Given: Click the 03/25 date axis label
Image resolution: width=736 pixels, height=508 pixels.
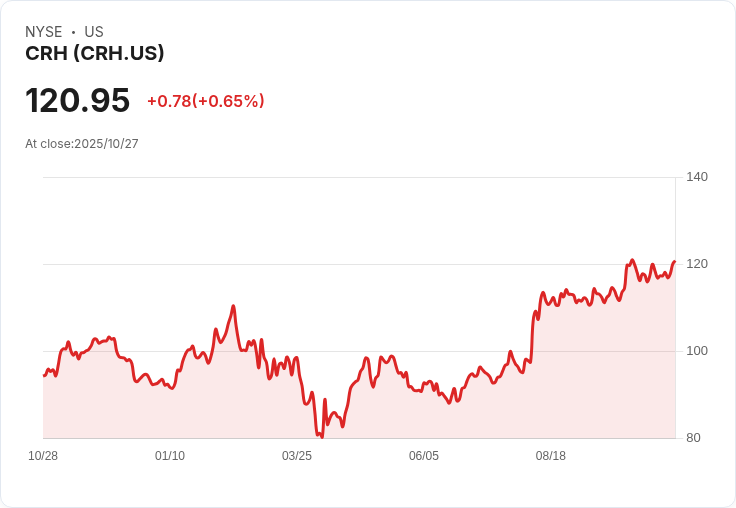Looking at the screenshot, I should (297, 456).
